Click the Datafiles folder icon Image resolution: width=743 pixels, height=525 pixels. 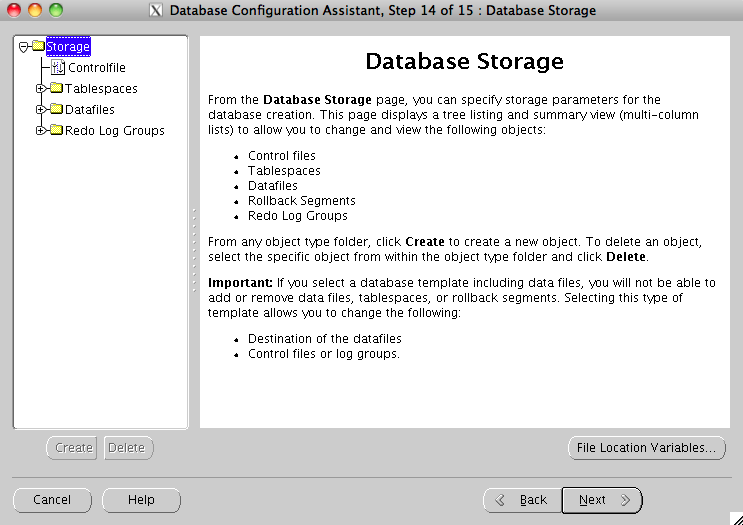56,110
